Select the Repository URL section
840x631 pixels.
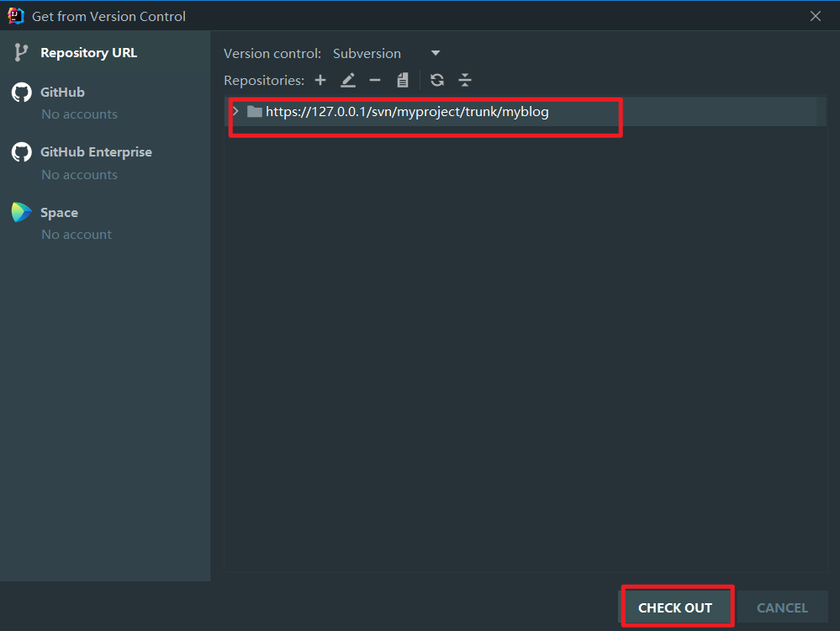[106, 52]
